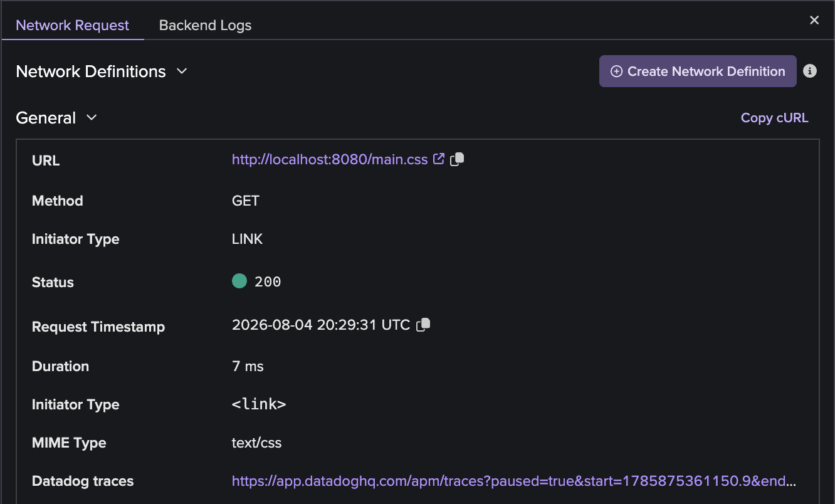The height and width of the screenshot is (504, 835).
Task: Click the General heading text
Action: pos(46,118)
